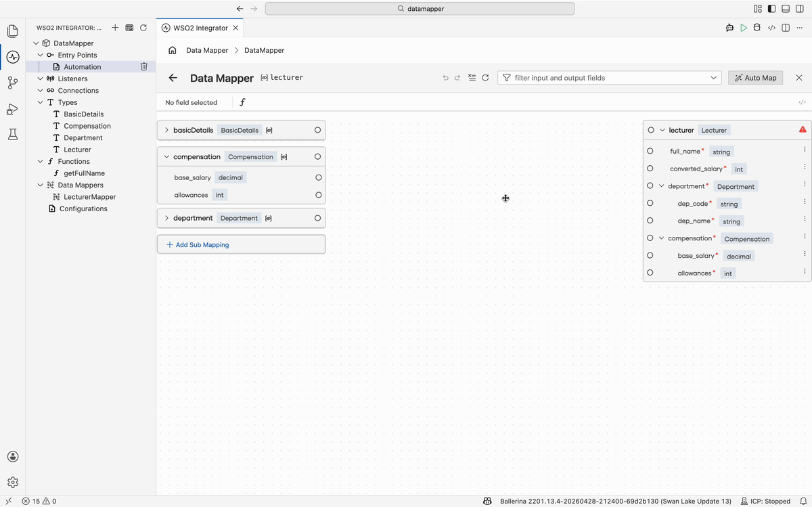This screenshot has width=812, height=507.
Task: Delete the Automation entry point with trash icon
Action: pos(143,66)
